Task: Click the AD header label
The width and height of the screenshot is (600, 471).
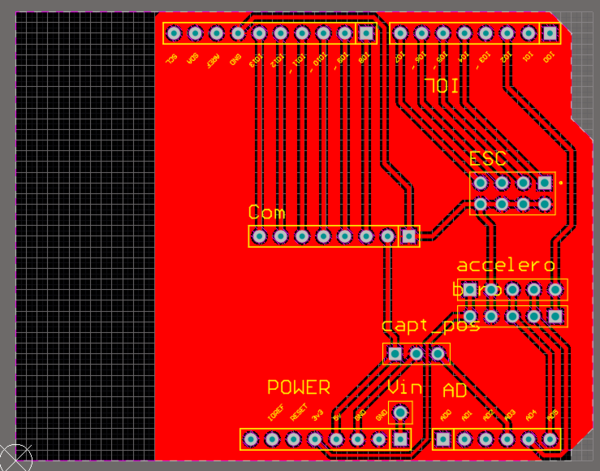Action: (x=454, y=389)
